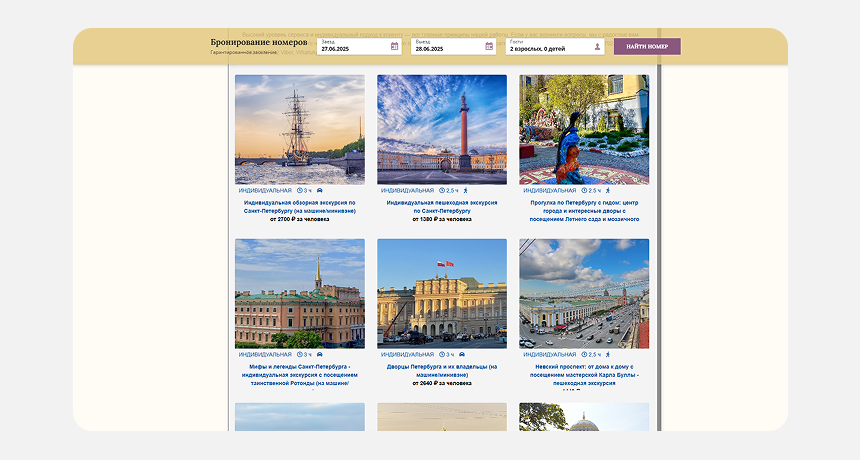Click the car icon under the Дворцы Петербурга tour
Image resolution: width=860 pixels, height=460 pixels.
coord(462,355)
